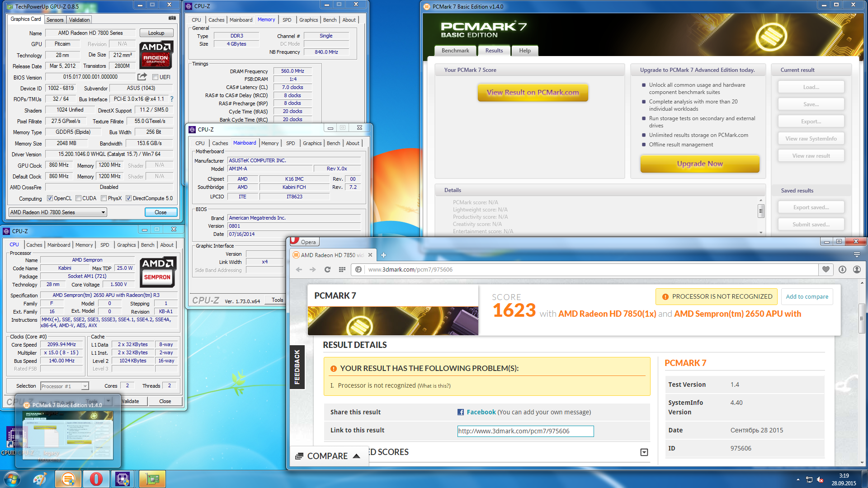
Task: Click the result link text field
Action: [x=525, y=431]
